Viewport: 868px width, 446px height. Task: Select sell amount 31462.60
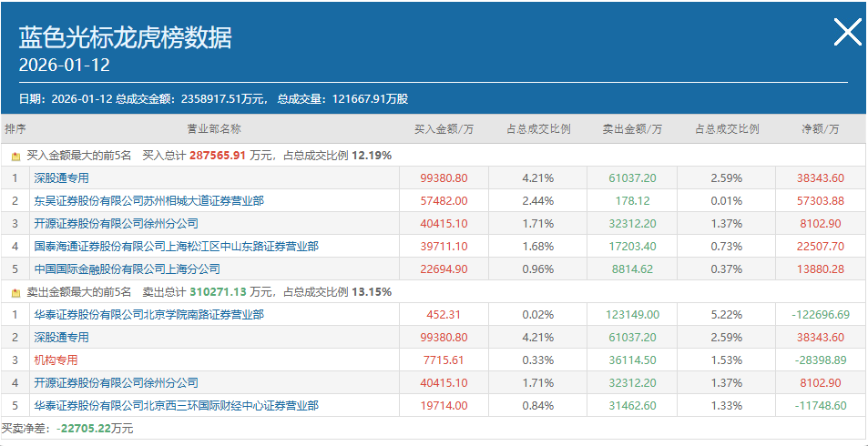click(631, 405)
